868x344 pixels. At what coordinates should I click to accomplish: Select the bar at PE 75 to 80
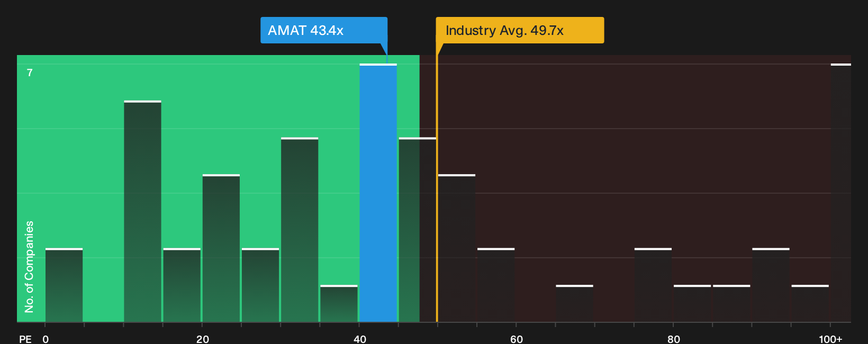coord(653,285)
